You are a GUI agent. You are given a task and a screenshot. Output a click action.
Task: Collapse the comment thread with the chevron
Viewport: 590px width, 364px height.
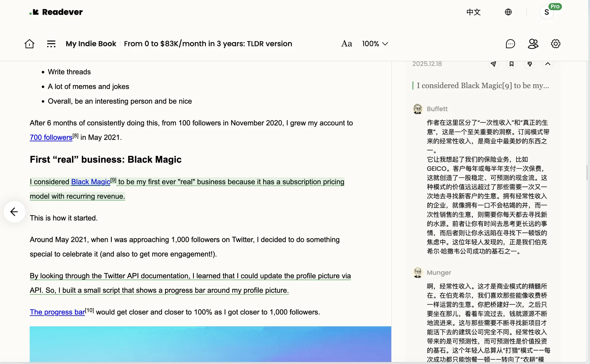(x=548, y=64)
